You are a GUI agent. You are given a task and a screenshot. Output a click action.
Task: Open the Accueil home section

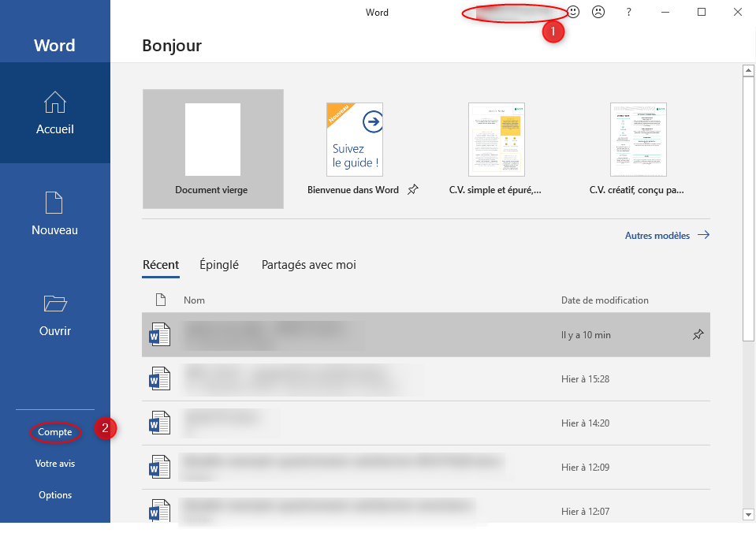pyautogui.click(x=55, y=113)
